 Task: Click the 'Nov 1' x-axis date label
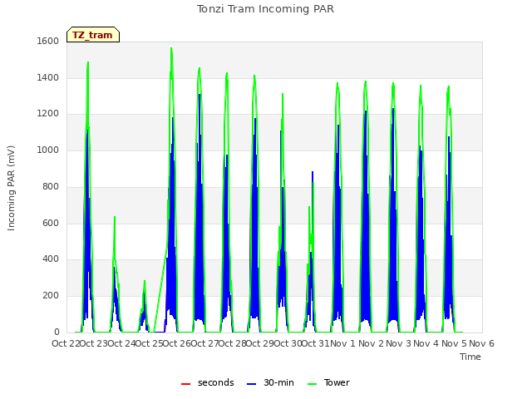pyautogui.click(x=342, y=343)
